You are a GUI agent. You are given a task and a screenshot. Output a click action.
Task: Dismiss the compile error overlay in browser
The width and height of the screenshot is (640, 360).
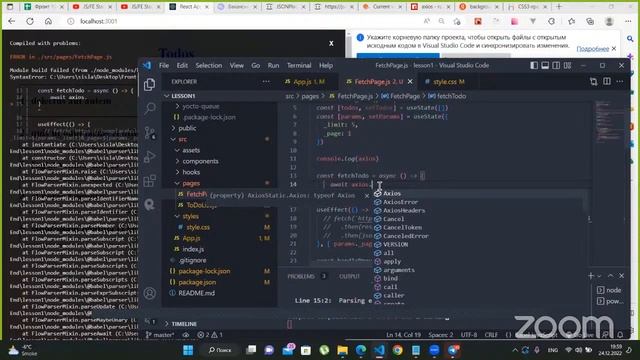(331, 43)
